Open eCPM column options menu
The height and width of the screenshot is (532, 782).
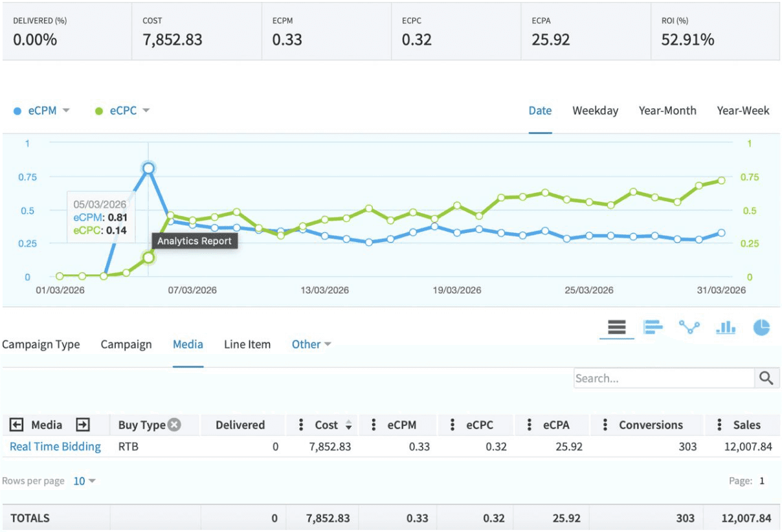tap(374, 425)
